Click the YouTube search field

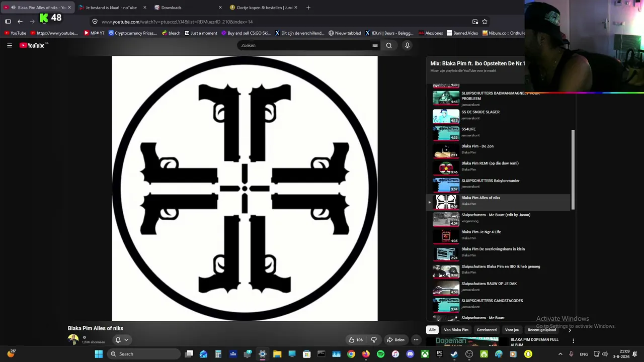[304, 45]
